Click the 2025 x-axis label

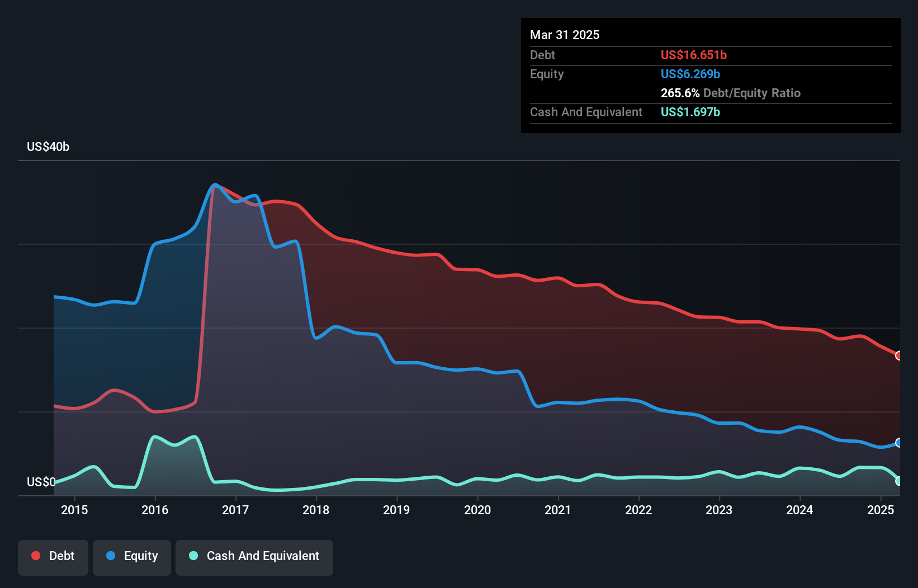click(881, 510)
